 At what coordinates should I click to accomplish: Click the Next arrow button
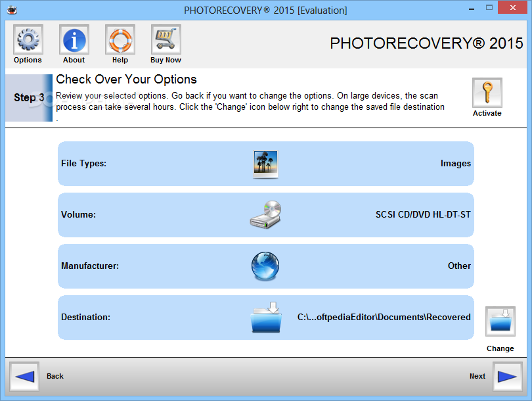click(507, 377)
